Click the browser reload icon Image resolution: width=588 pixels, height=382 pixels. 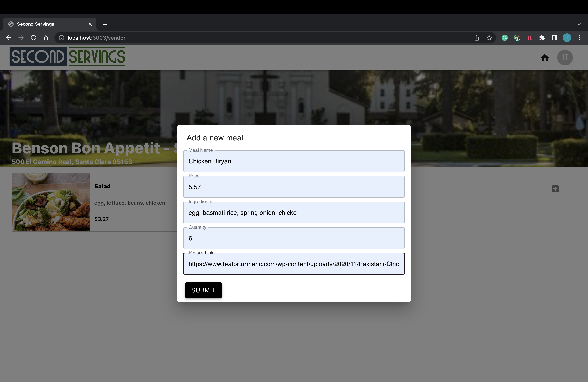click(x=33, y=38)
